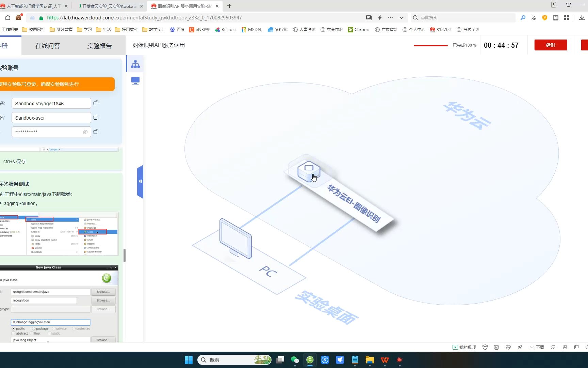Expand the address bar dropdown chevron
Image resolution: width=588 pixels, height=368 pixels.
[402, 18]
